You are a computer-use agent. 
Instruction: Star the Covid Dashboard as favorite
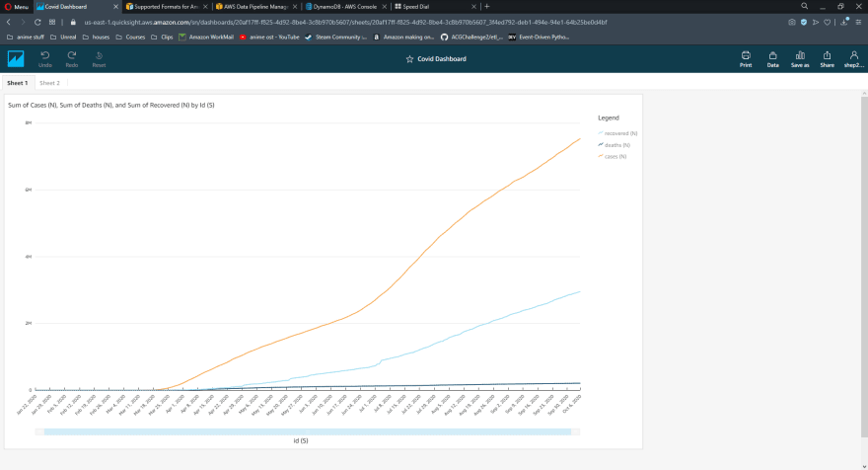pos(409,59)
